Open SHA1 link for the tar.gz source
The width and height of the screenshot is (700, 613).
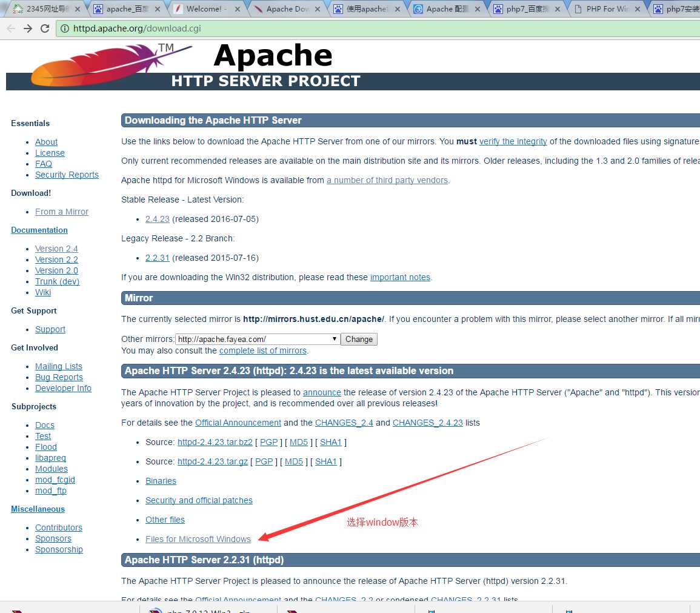click(x=326, y=461)
